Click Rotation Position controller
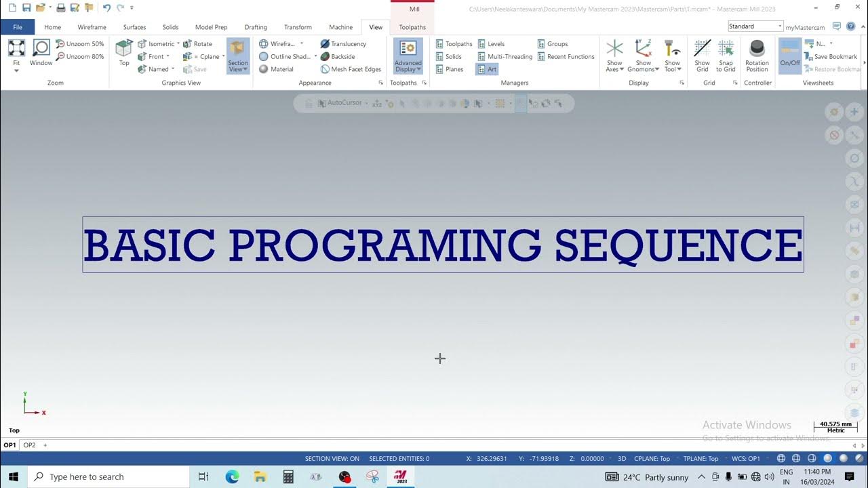Image resolution: width=868 pixels, height=488 pixels. coord(757,56)
